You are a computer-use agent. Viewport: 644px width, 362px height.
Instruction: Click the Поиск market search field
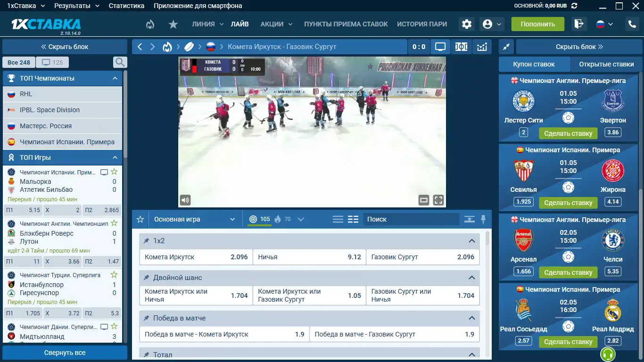coord(410,219)
